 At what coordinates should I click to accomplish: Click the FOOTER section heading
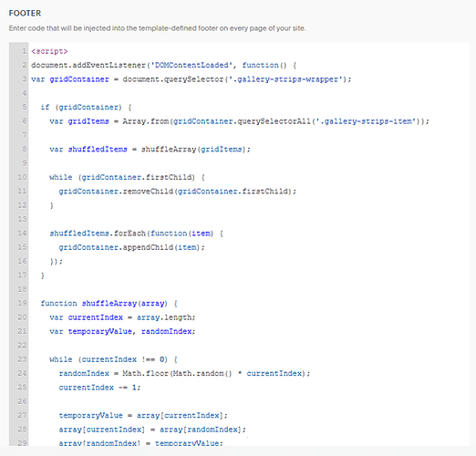tap(25, 13)
